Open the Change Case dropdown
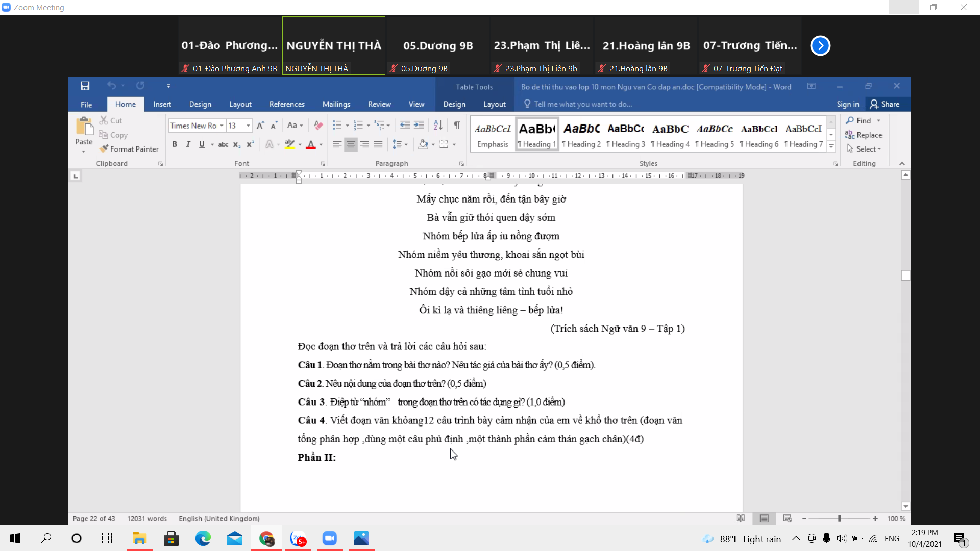The height and width of the screenshot is (551, 980). pyautogui.click(x=295, y=126)
